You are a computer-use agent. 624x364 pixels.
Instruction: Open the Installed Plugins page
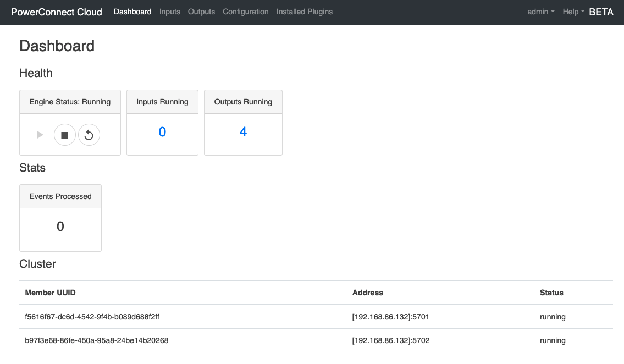point(304,12)
